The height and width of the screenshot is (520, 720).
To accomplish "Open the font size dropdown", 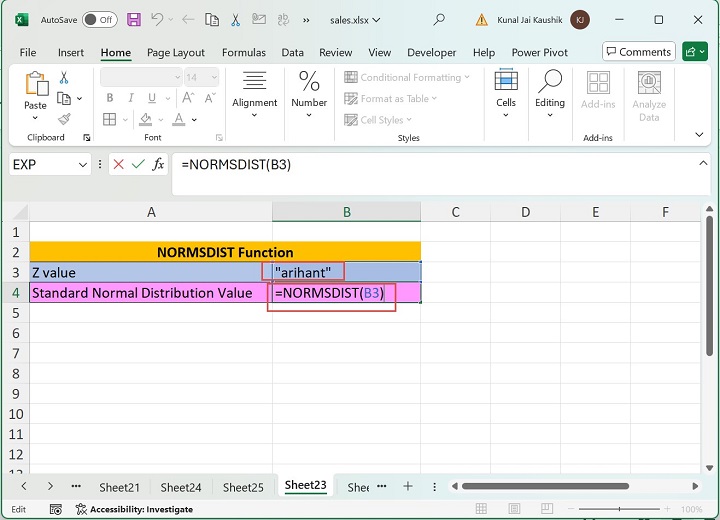I will click(214, 78).
